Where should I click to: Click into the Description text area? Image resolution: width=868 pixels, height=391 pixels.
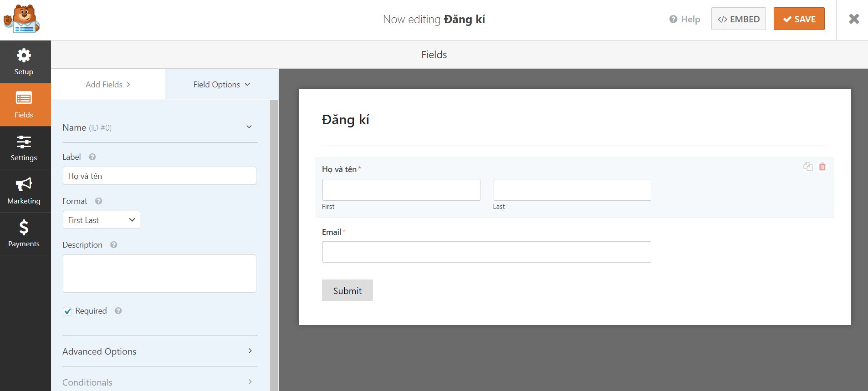tap(159, 274)
